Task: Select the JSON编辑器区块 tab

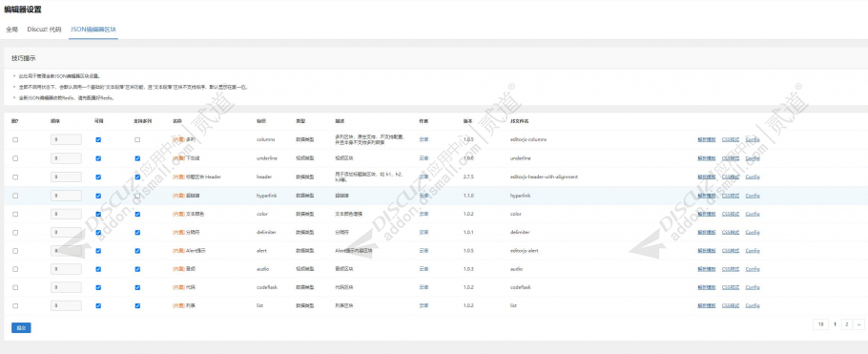Action: click(x=93, y=30)
